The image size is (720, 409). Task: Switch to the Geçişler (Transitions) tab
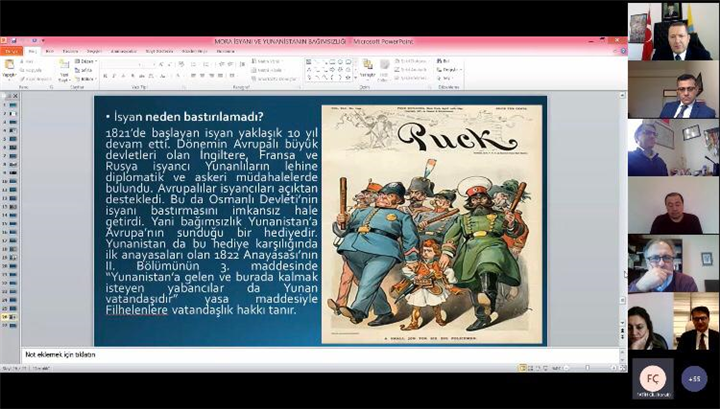(95, 51)
